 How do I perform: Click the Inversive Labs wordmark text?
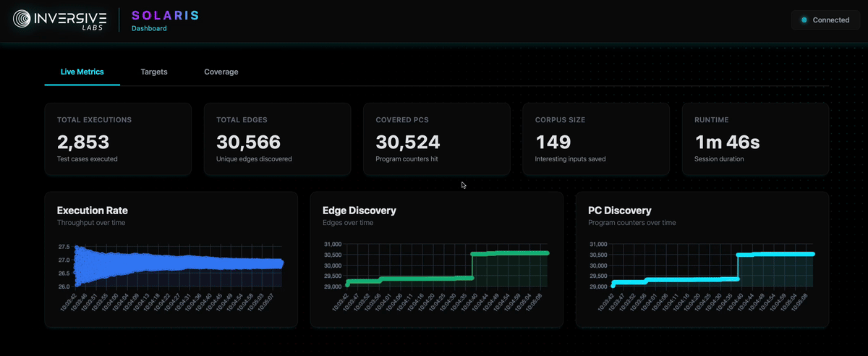(71, 19)
